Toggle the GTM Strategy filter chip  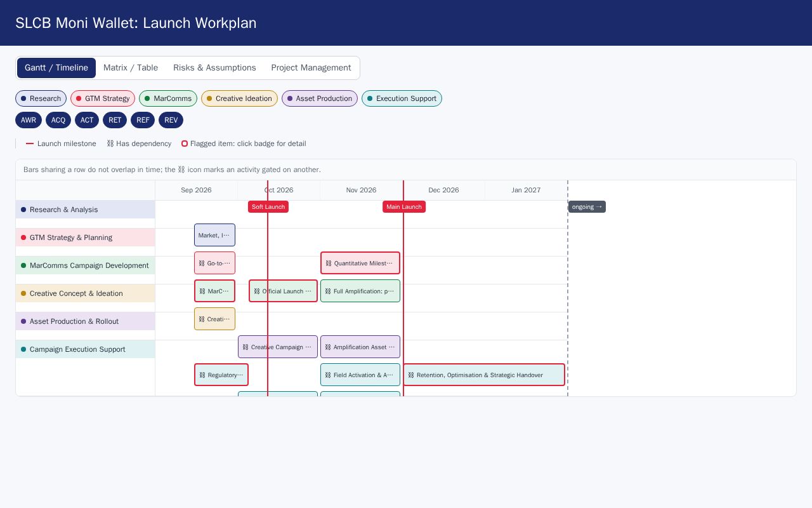tap(103, 98)
